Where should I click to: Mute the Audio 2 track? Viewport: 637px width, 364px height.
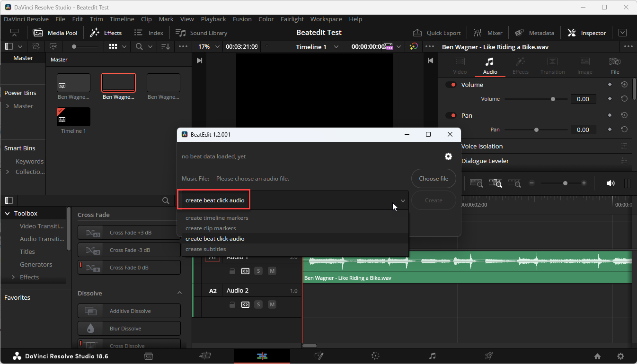point(272,304)
